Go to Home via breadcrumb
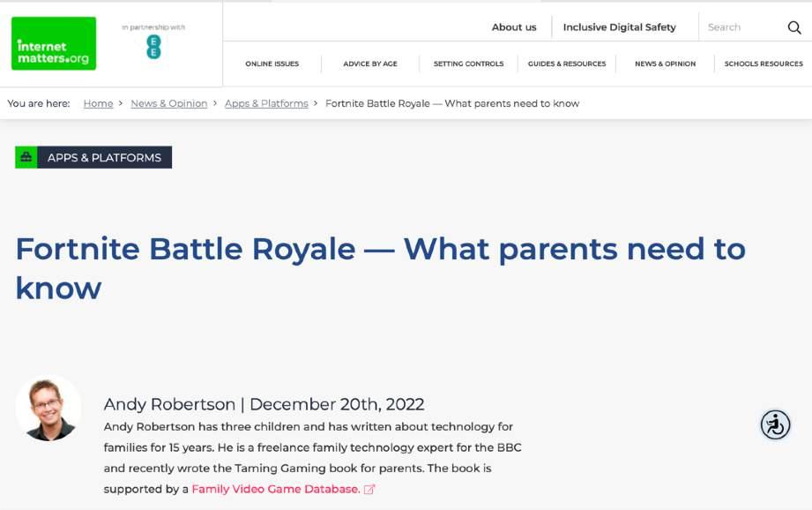 click(99, 103)
